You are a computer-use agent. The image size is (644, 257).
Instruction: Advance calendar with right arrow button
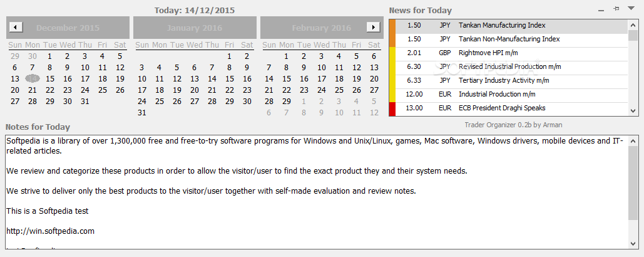(x=374, y=28)
